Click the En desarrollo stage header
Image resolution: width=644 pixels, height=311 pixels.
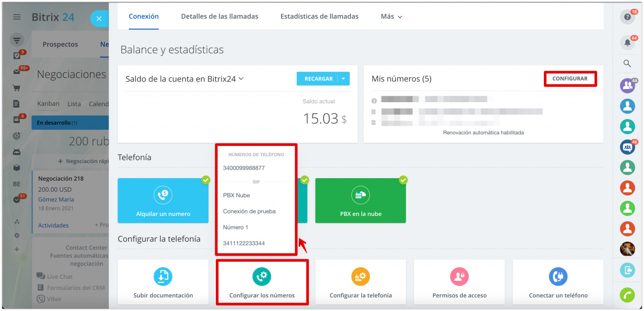pyautogui.click(x=70, y=123)
